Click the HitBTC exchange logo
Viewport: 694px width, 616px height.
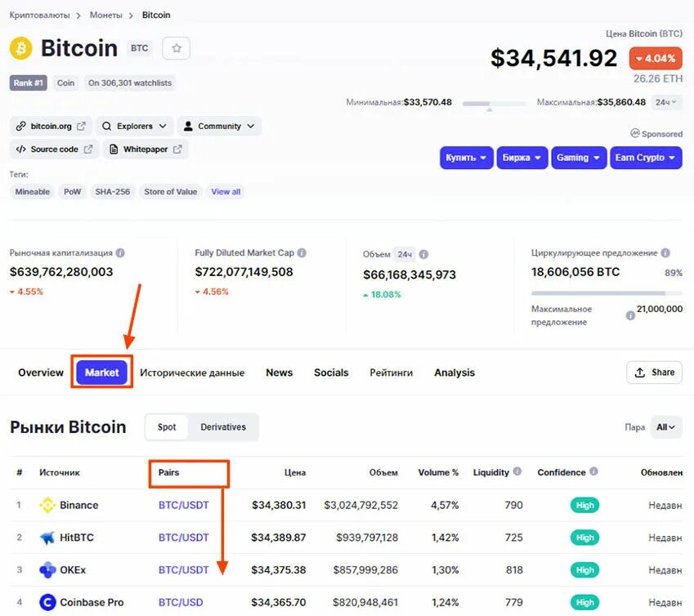click(47, 538)
